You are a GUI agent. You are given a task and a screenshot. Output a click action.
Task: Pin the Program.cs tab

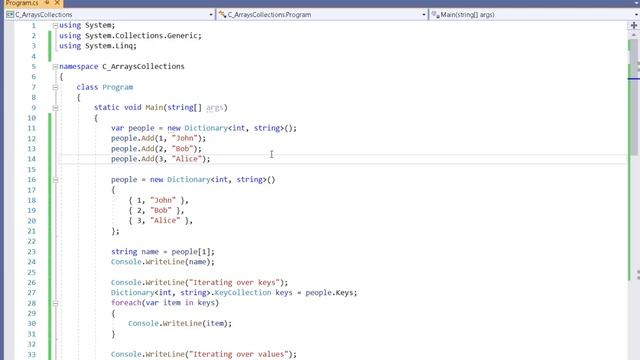[47, 3]
